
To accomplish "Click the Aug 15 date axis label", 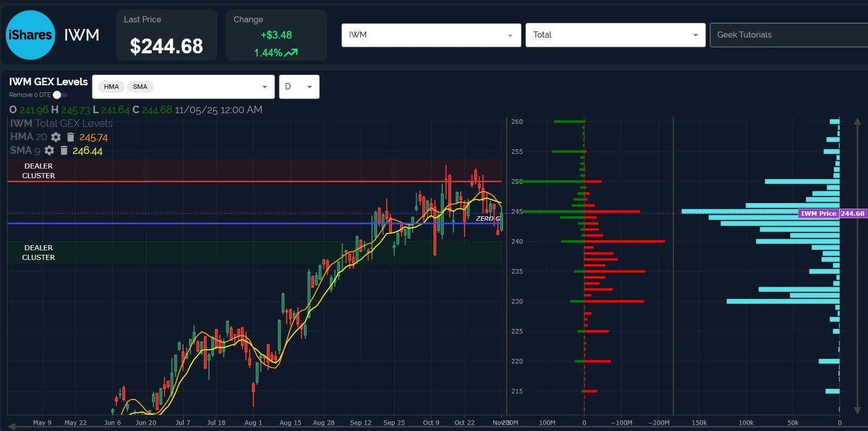I will 290,422.
